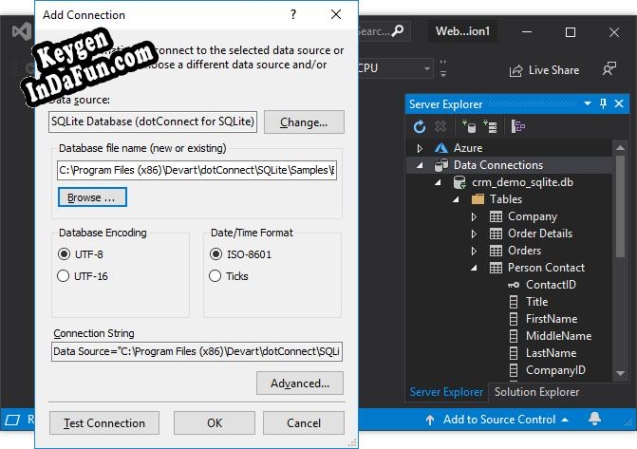Viewport: 637px width, 449px height.
Task: Click the MiddleName column icon
Action: tap(514, 336)
